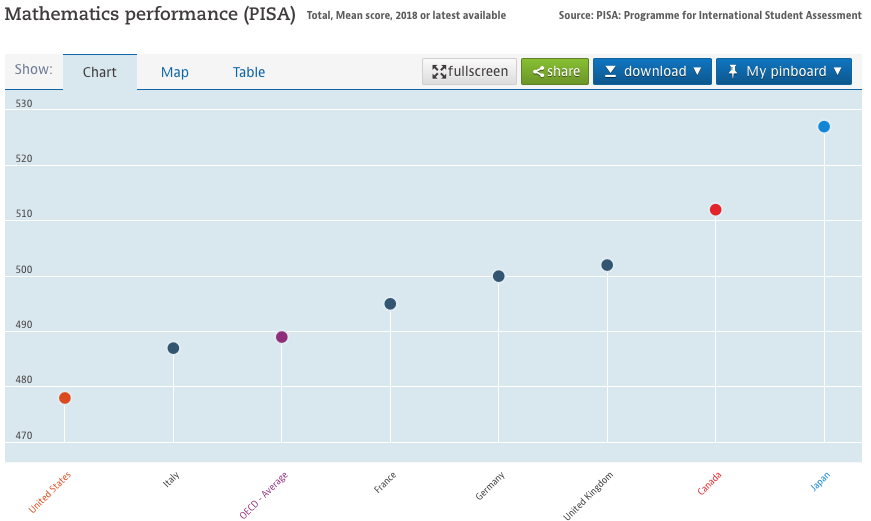Click the Germany data point
The image size is (871, 521).
(499, 276)
